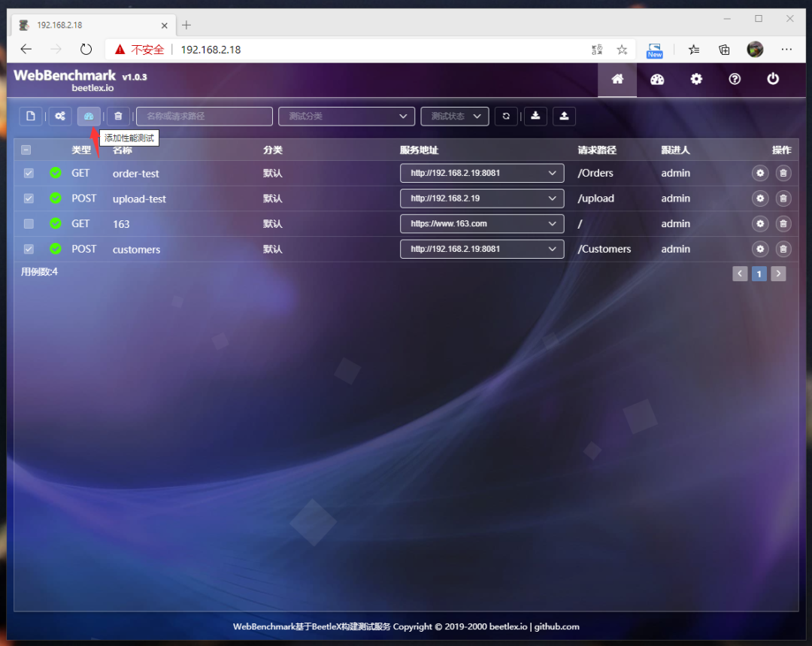812x646 pixels.
Task: Click the order-test name cell
Action: pos(135,174)
